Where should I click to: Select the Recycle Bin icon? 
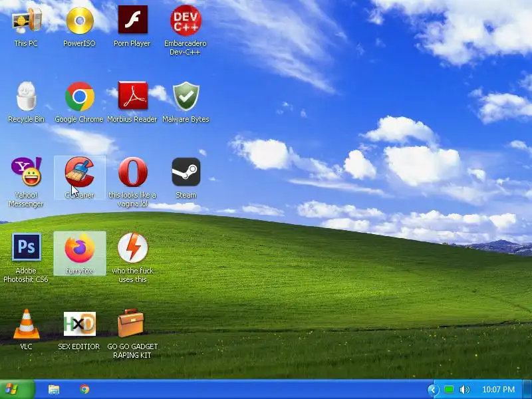pyautogui.click(x=26, y=96)
